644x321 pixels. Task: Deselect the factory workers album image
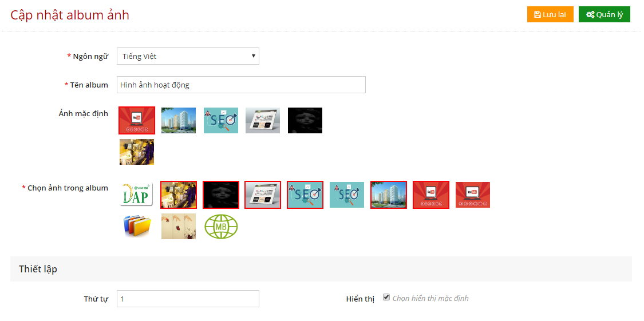coord(179,195)
